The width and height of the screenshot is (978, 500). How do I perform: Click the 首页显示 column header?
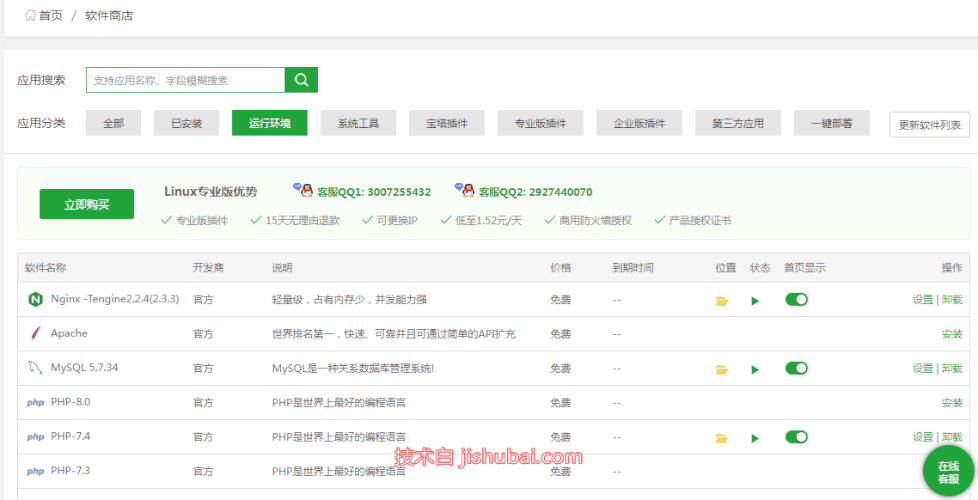tap(805, 267)
